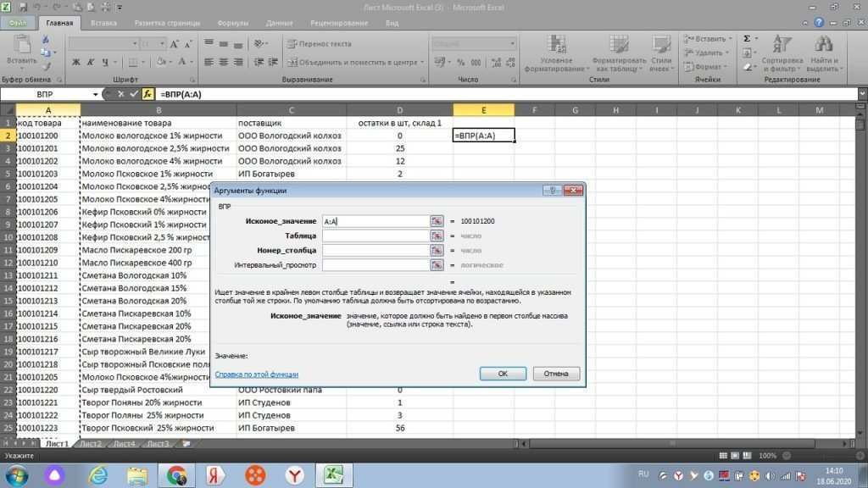The width and height of the screenshot is (868, 488).
Task: Click the collapse-dialog icon next to Таблица
Action: click(437, 236)
